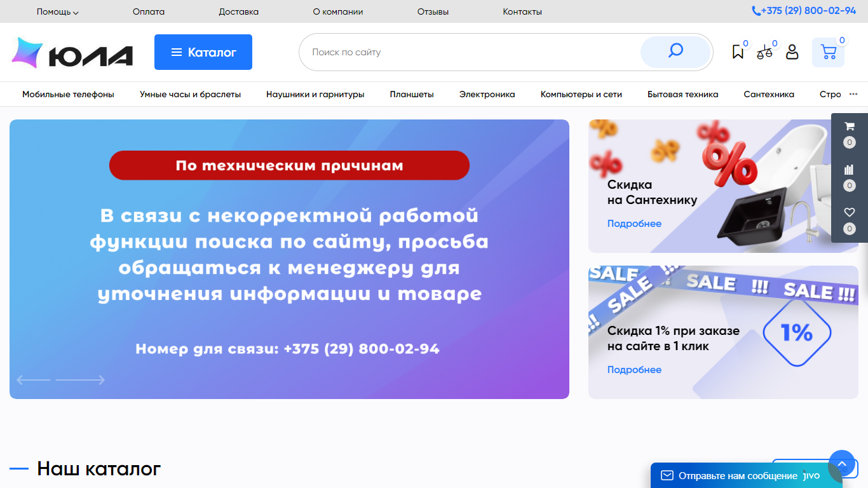Click the three-dots more categories icon

click(x=853, y=94)
